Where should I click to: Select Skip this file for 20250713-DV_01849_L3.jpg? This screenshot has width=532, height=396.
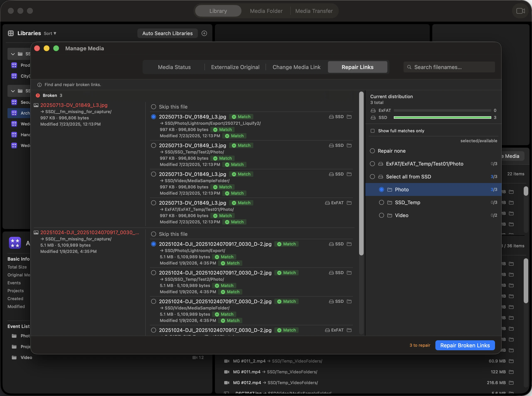pos(154,107)
